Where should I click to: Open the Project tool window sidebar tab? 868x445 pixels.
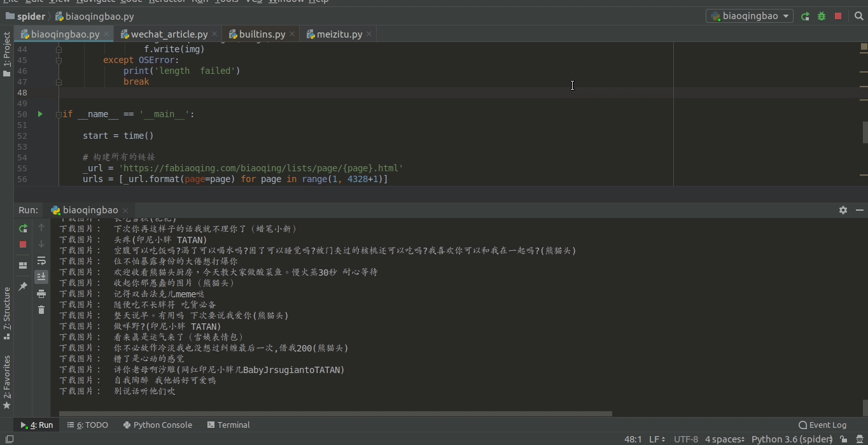7,55
